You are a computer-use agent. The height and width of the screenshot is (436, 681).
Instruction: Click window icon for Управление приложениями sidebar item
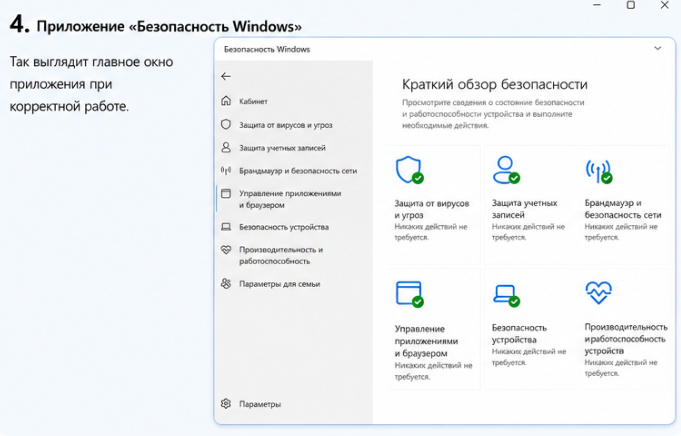point(226,193)
